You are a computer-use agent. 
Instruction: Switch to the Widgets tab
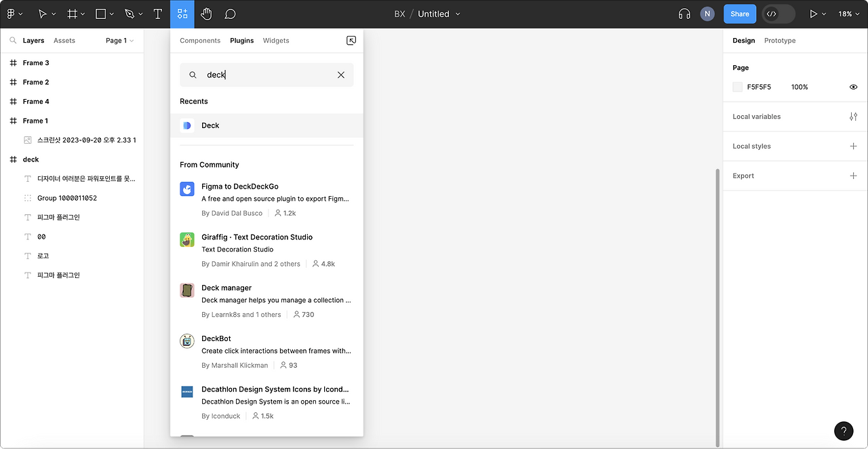pyautogui.click(x=276, y=41)
